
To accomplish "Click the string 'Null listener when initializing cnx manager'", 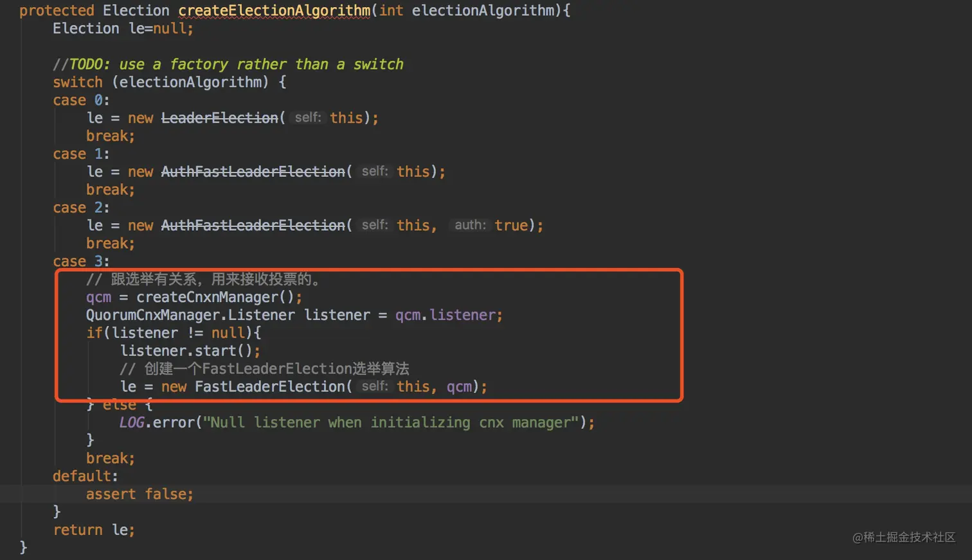I will [x=391, y=422].
